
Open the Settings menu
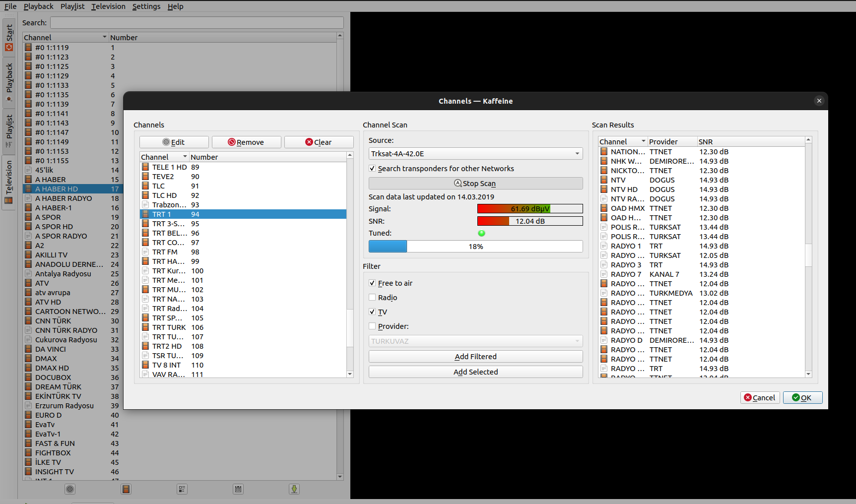[x=146, y=6]
